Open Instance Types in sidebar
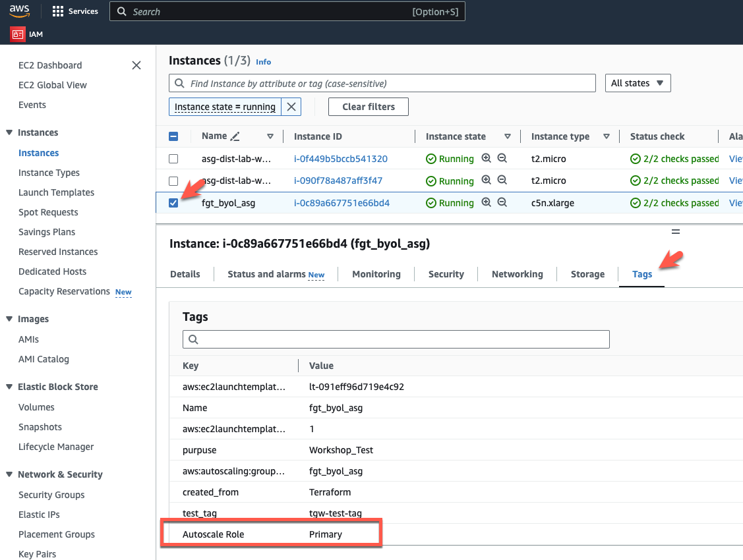This screenshot has height=560, width=743. coord(49,173)
